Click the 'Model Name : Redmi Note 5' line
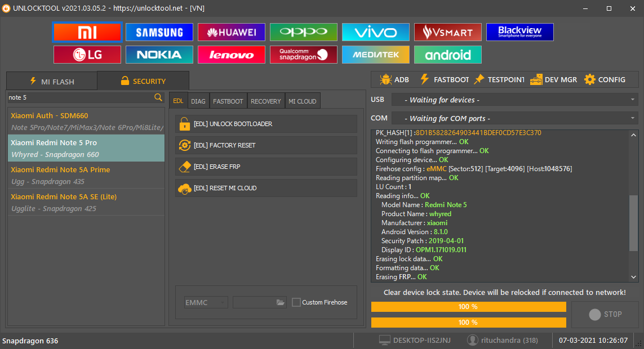This screenshot has height=349, width=644. (x=424, y=205)
